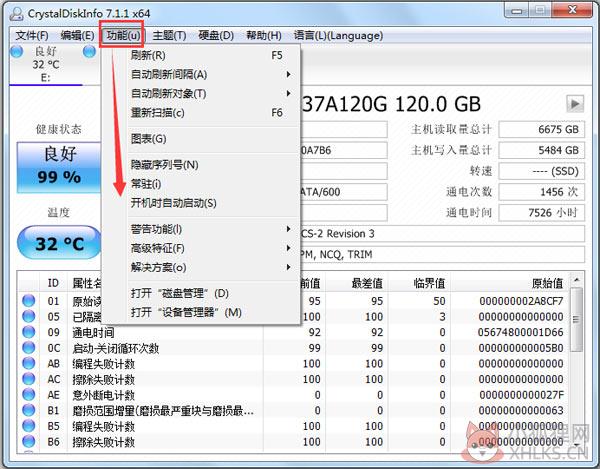Click the next disk arrow button
600x469 pixels.
(575, 103)
